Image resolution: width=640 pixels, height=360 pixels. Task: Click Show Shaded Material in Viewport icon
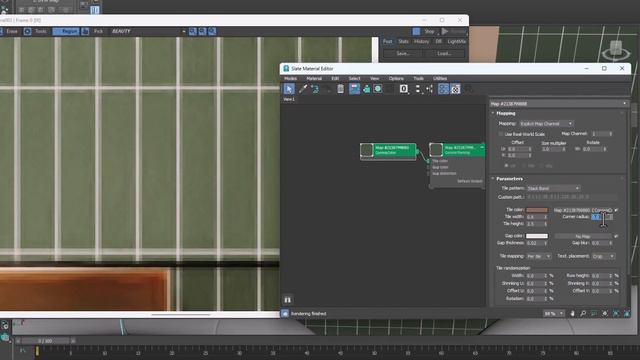(378, 89)
